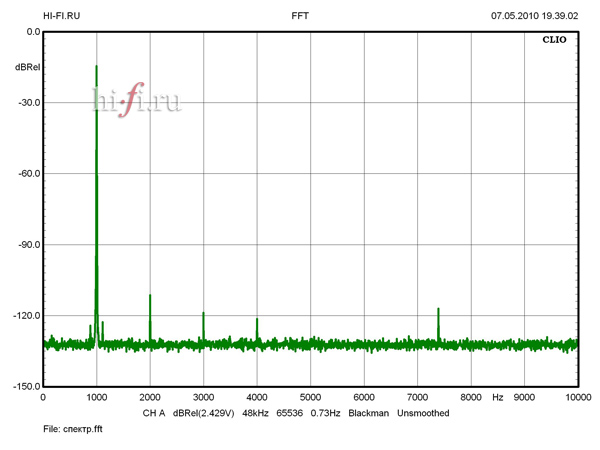Image resolution: width=600 pixels, height=450 pixels.
Task: Click the FFT title at top center
Action: tap(300, 16)
